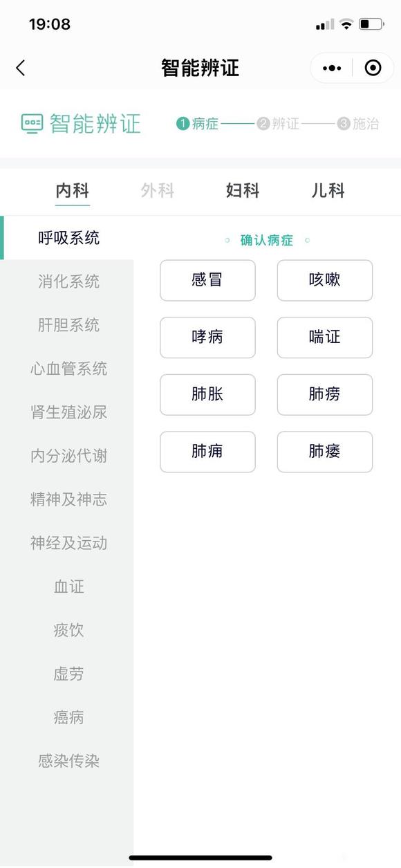Switch to the 妇科 tab

coord(242,191)
